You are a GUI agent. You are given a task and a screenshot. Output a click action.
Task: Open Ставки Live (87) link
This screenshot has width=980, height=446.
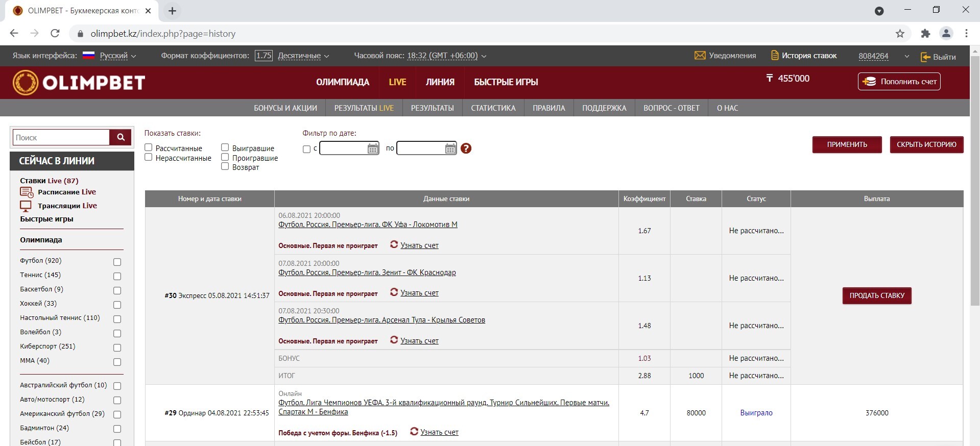(x=49, y=181)
